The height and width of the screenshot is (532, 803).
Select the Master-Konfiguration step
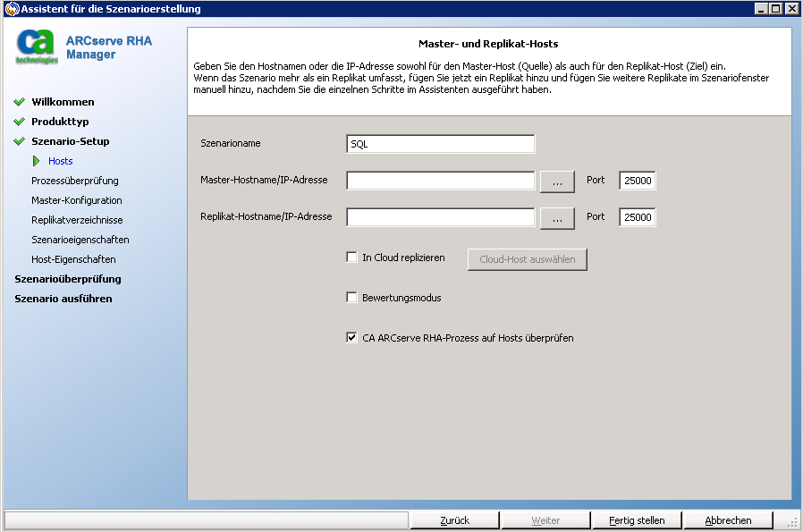coord(77,200)
